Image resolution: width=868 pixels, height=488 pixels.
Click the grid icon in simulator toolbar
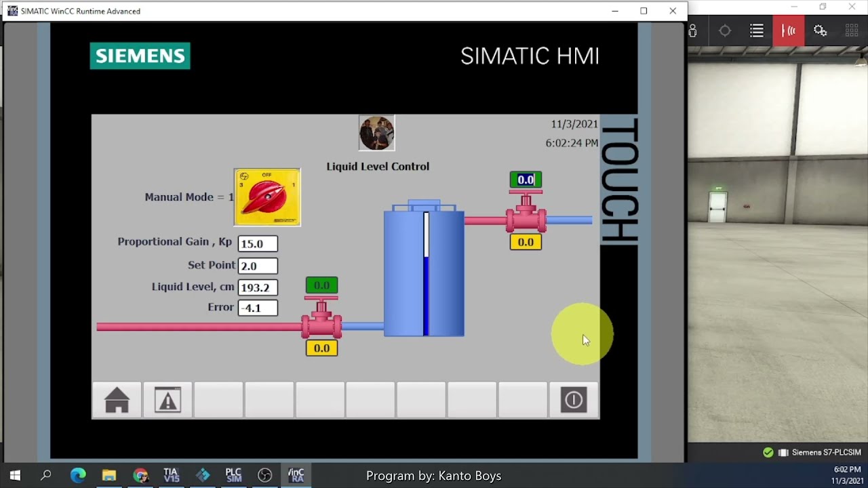click(x=852, y=30)
